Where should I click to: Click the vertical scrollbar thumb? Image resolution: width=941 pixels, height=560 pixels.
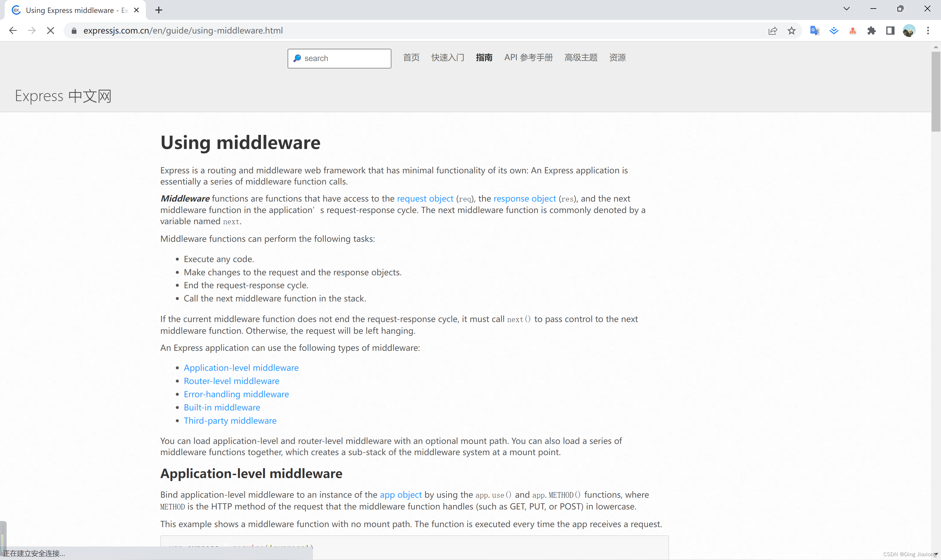(936, 92)
